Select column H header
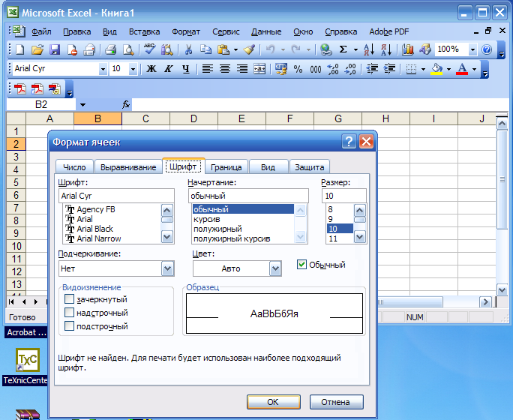This screenshot has width=513, height=420. pyautogui.click(x=385, y=118)
